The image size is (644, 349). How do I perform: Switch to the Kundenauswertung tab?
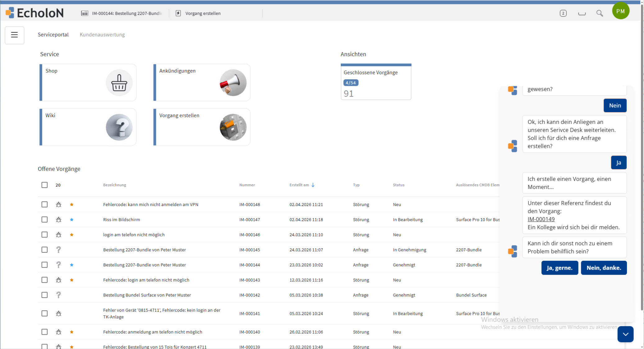[102, 34]
